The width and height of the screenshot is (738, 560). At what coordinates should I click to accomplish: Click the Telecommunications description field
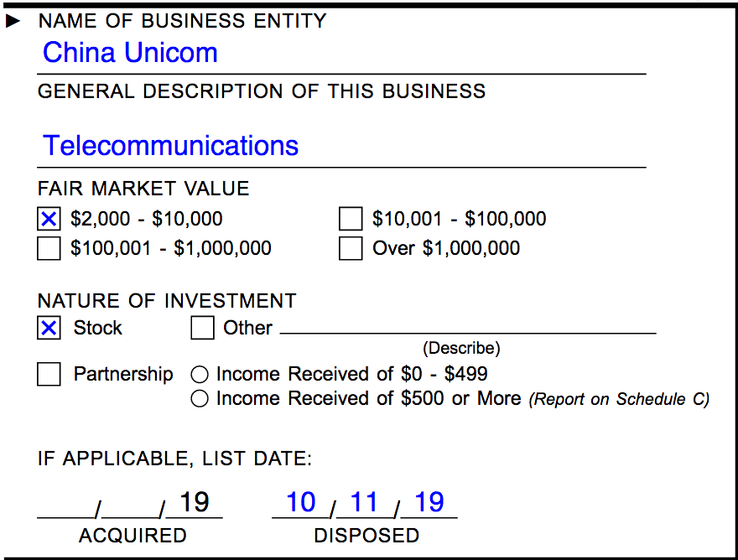[x=341, y=145]
